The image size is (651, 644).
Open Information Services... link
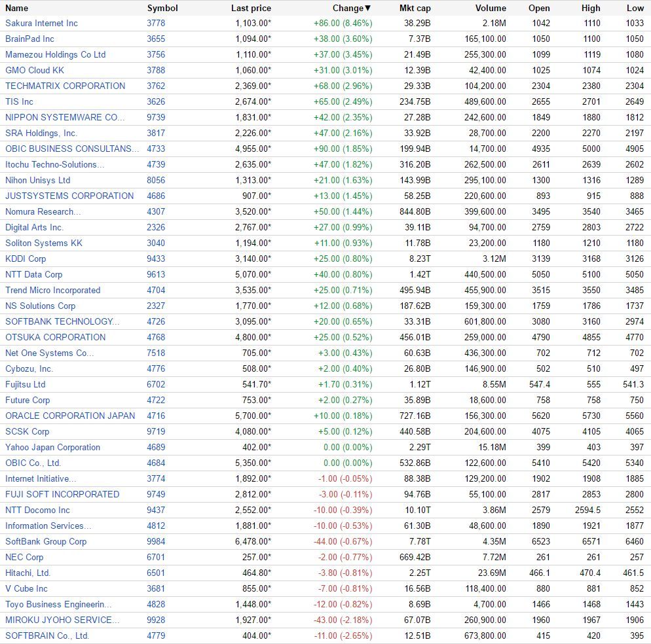click(48, 526)
